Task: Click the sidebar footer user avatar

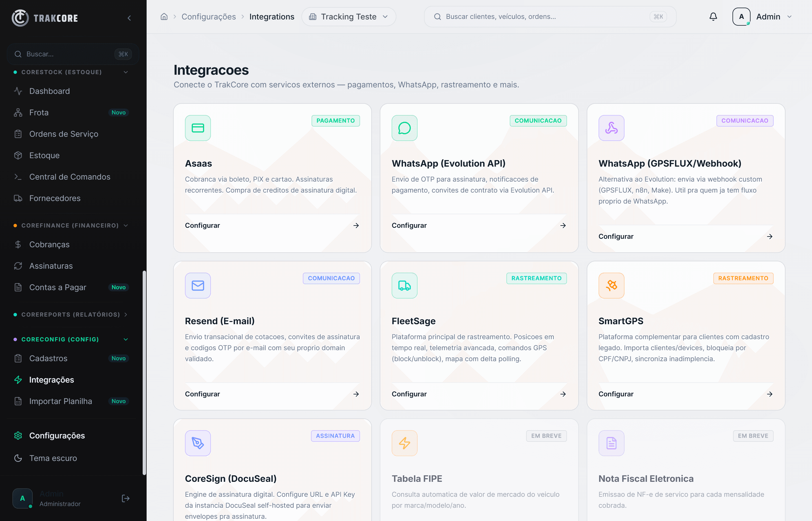Action: [x=22, y=498]
